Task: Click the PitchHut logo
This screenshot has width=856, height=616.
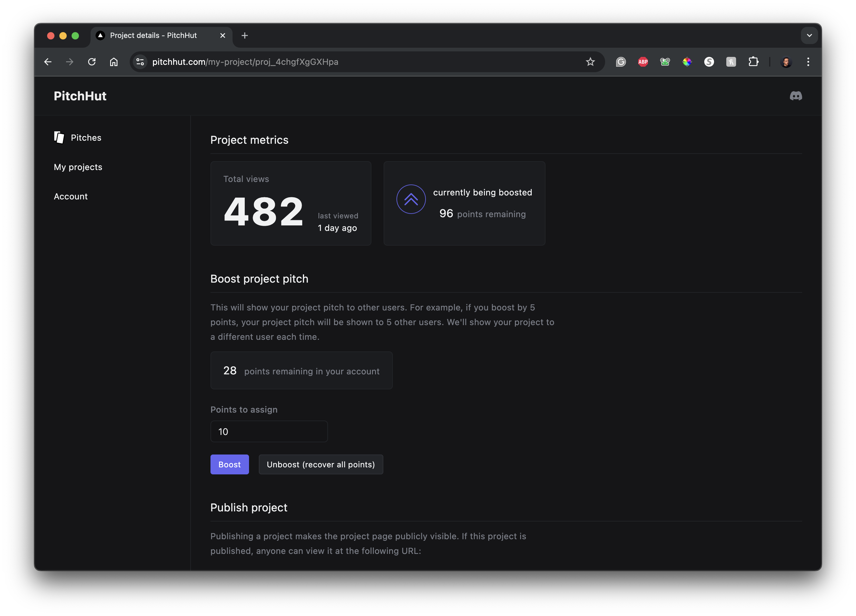Action: [80, 96]
